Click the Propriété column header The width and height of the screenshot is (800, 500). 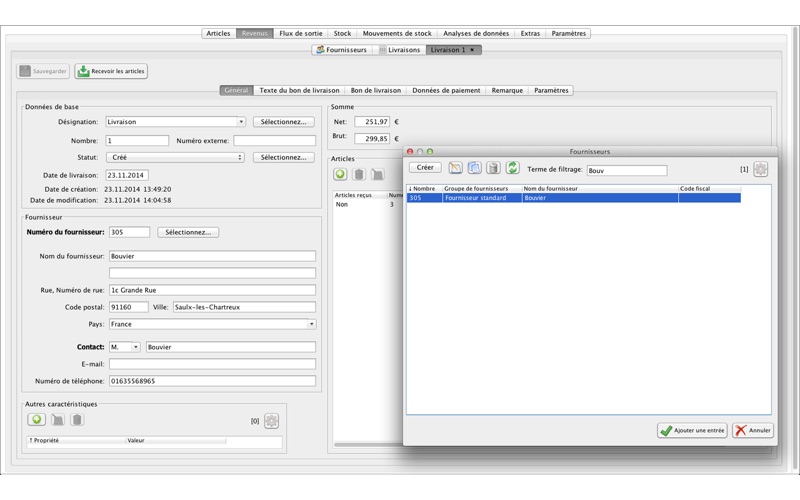pos(77,441)
